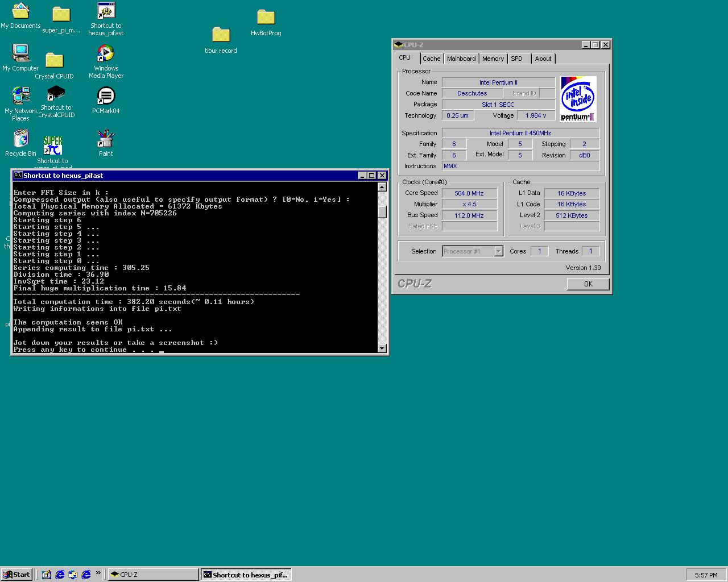The image size is (728, 582).
Task: Click the Outlook Express quick launch icon
Action: (x=73, y=575)
